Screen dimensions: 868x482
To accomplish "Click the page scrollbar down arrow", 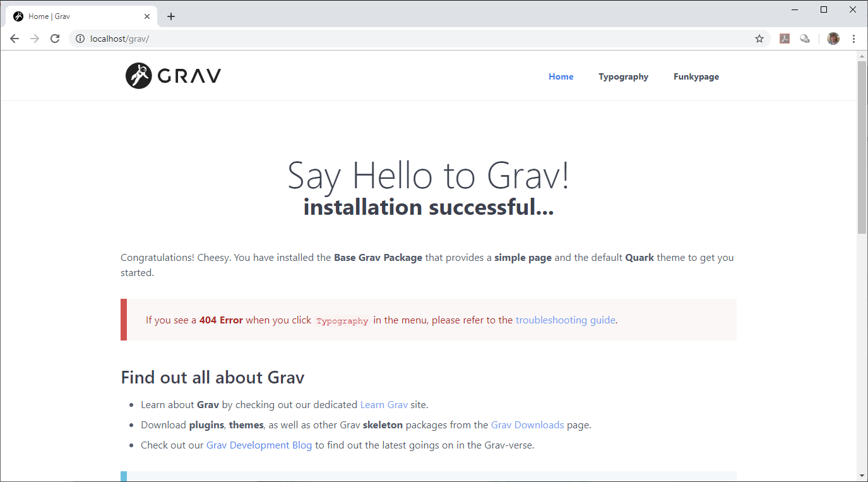I will (862, 475).
